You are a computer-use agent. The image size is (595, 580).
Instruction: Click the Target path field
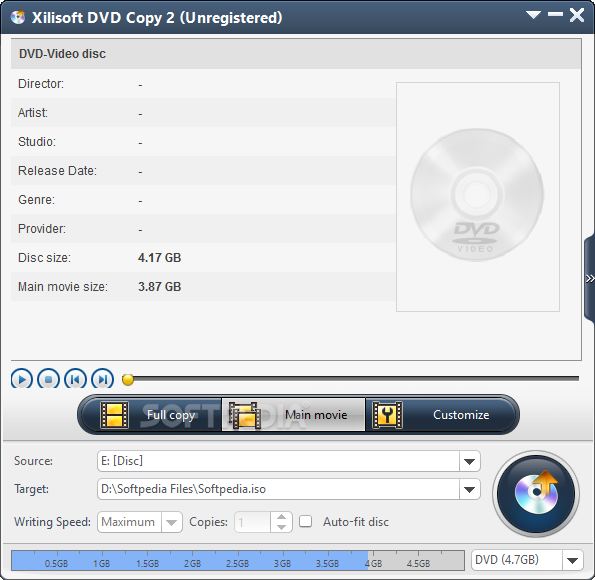click(x=278, y=489)
